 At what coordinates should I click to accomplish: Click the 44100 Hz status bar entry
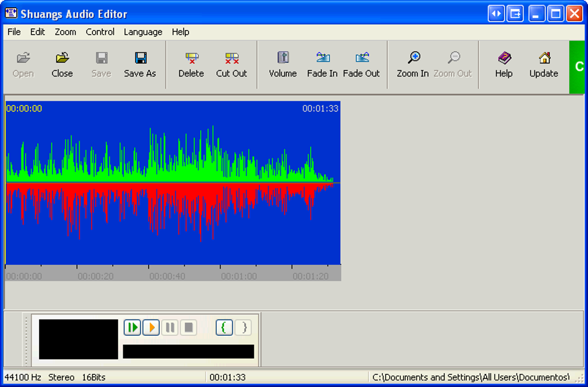pos(23,377)
